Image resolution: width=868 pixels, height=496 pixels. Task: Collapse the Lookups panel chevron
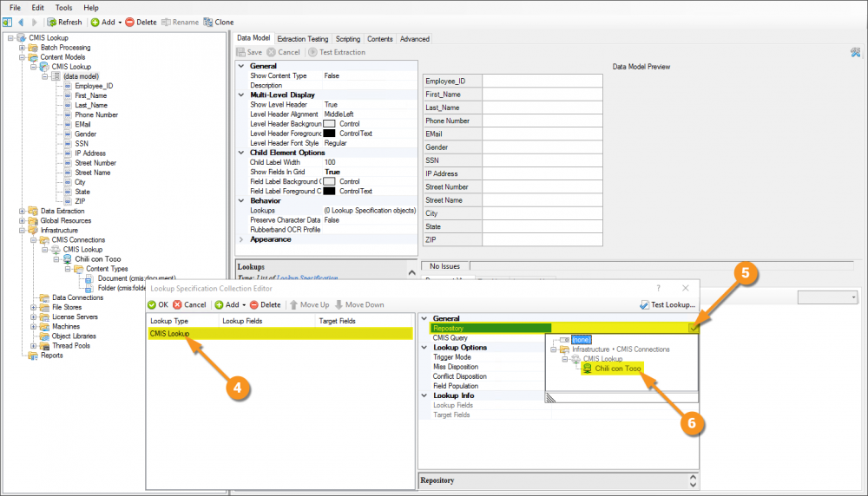[x=411, y=272]
